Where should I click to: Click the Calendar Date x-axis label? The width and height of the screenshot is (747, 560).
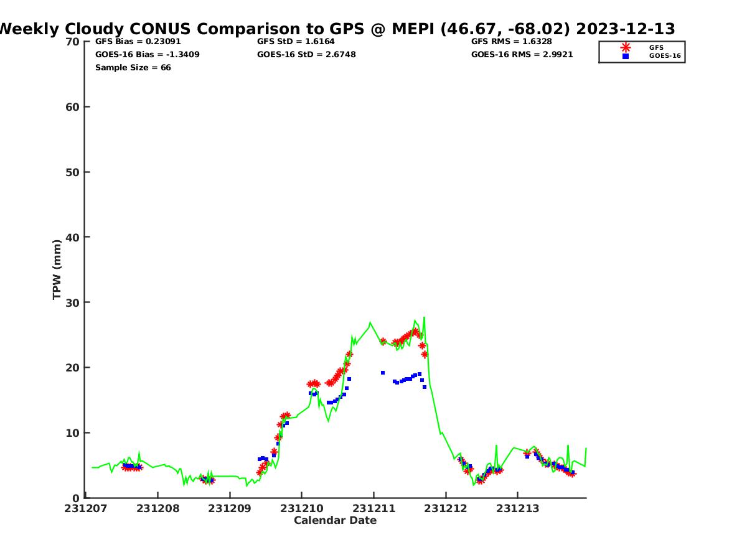[335, 521]
